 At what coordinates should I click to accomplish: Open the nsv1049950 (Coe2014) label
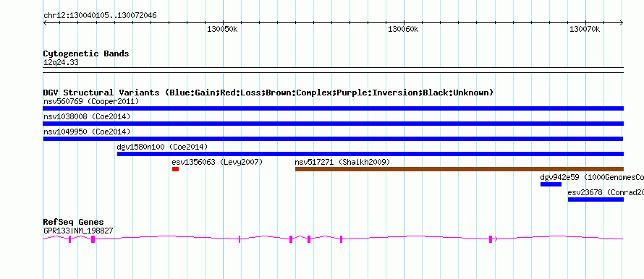87,132
